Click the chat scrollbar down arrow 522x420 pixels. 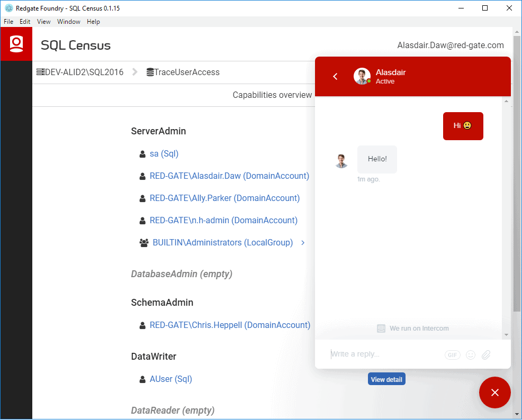[x=506, y=335]
